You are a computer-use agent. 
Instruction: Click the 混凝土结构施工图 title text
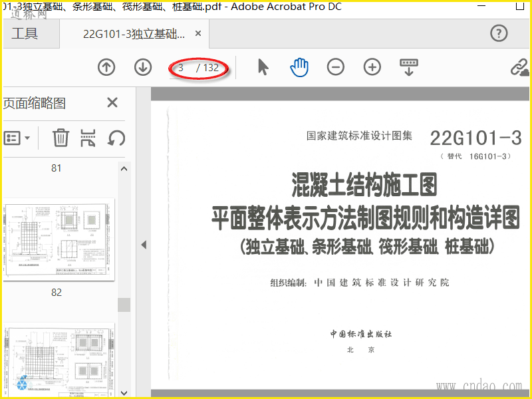pyautogui.click(x=364, y=185)
